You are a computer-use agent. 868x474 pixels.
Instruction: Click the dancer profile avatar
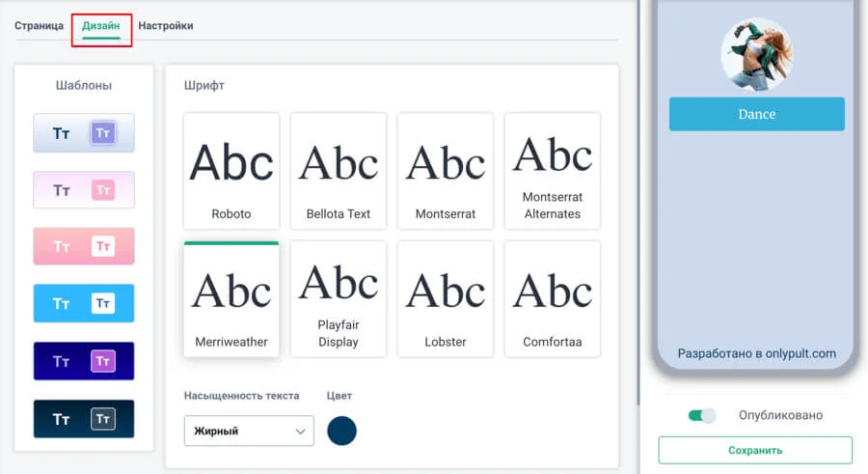click(x=756, y=53)
